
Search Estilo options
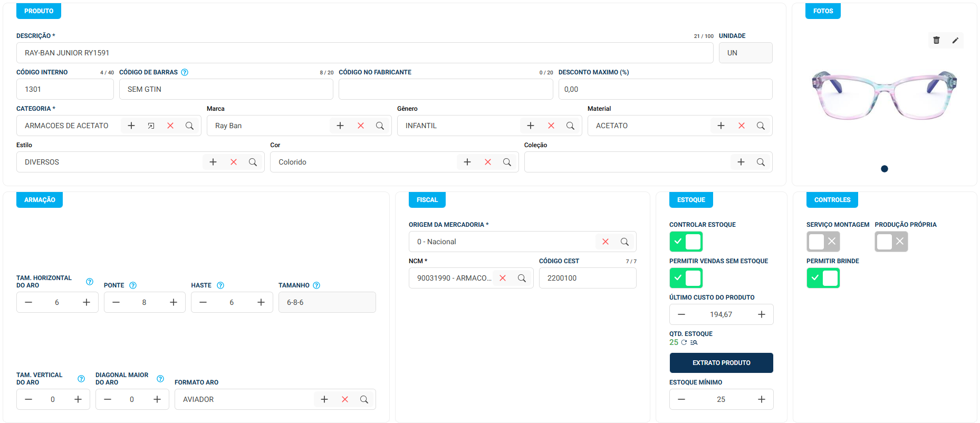pos(253,162)
